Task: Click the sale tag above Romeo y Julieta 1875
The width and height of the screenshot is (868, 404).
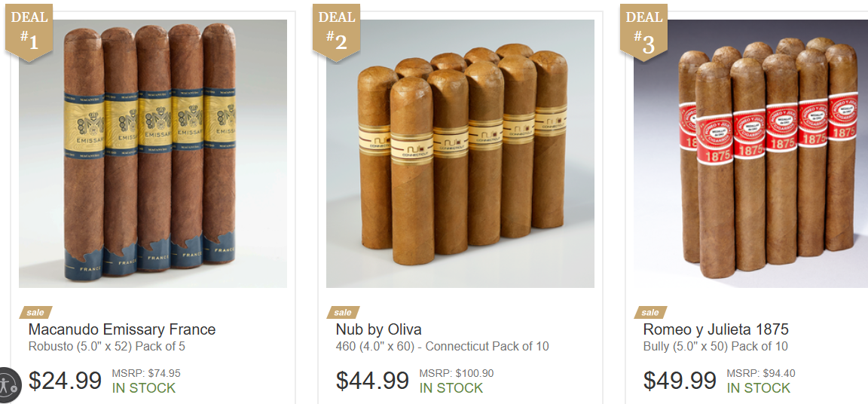Action: (x=650, y=313)
